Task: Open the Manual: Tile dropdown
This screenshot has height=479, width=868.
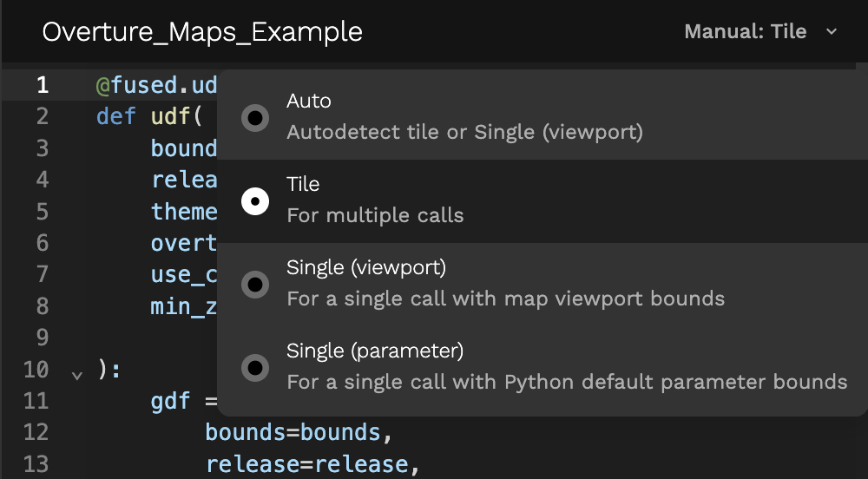Action: pyautogui.click(x=760, y=31)
